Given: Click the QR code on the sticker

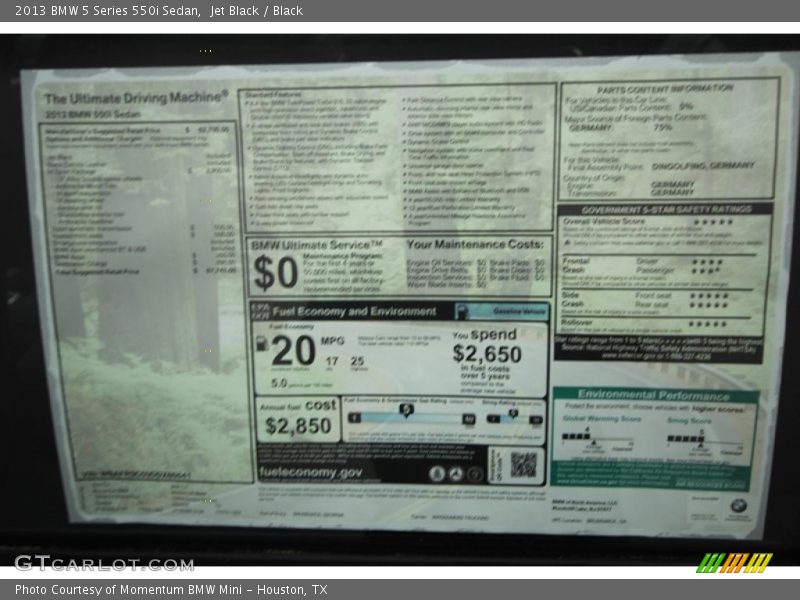Looking at the screenshot, I should pos(523,465).
